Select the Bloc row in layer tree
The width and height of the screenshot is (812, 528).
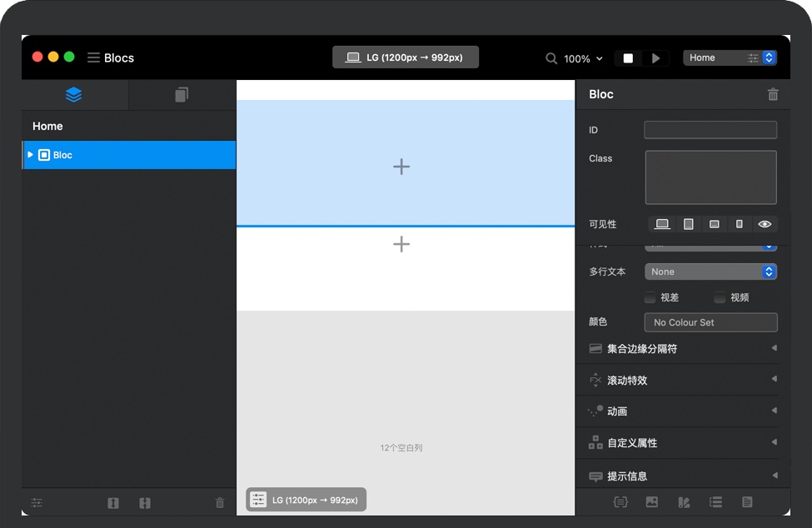[129, 155]
